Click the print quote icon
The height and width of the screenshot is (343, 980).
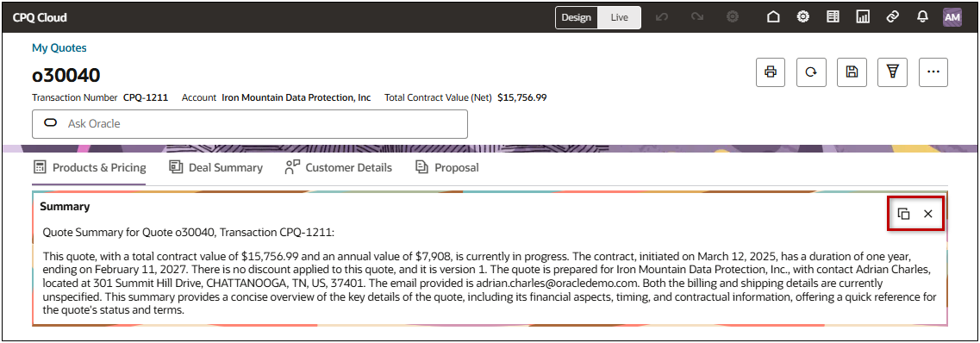coord(771,72)
